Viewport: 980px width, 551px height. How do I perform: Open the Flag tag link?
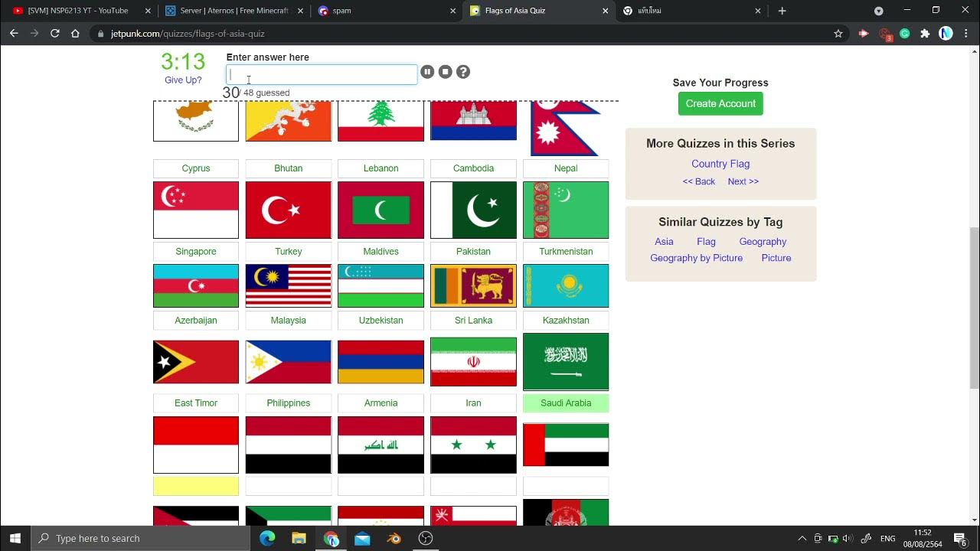pyautogui.click(x=706, y=242)
